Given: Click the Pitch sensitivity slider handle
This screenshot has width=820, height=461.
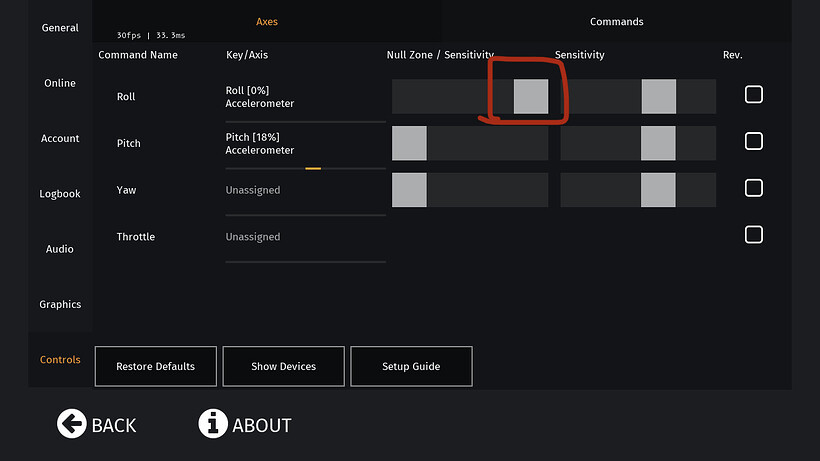Looking at the screenshot, I should point(658,143).
